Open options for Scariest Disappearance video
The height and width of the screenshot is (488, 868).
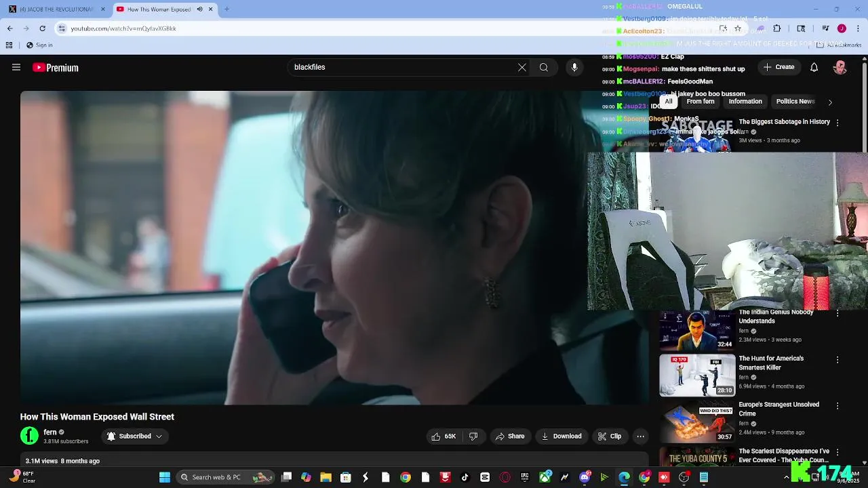[837, 452]
